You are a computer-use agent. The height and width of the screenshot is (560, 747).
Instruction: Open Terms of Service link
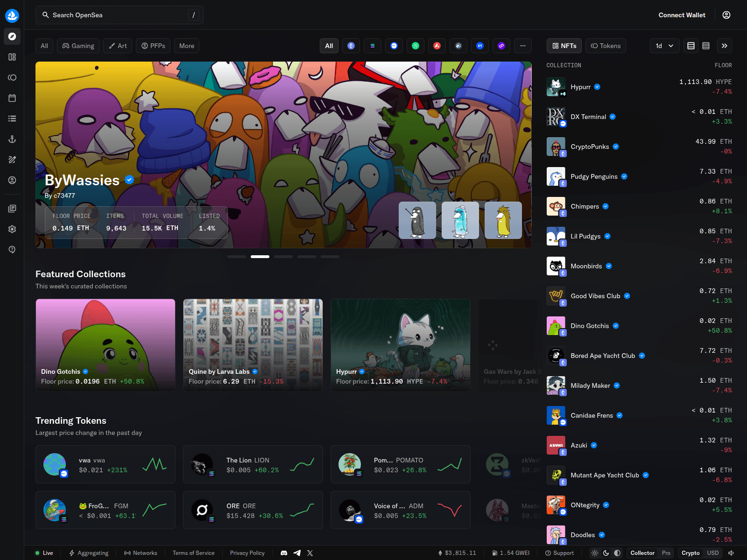(194, 553)
